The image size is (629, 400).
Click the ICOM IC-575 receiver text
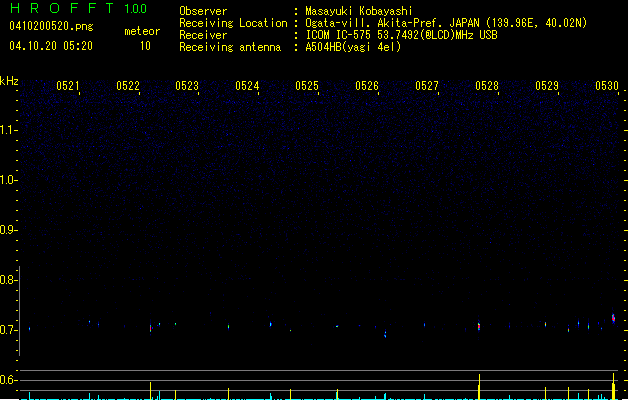[x=401, y=35]
